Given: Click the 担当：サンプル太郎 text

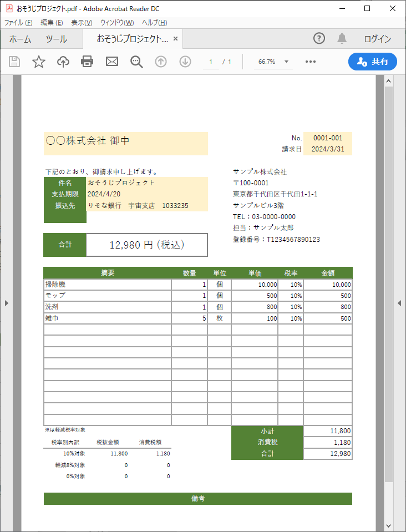Looking at the screenshot, I should 263,228.
